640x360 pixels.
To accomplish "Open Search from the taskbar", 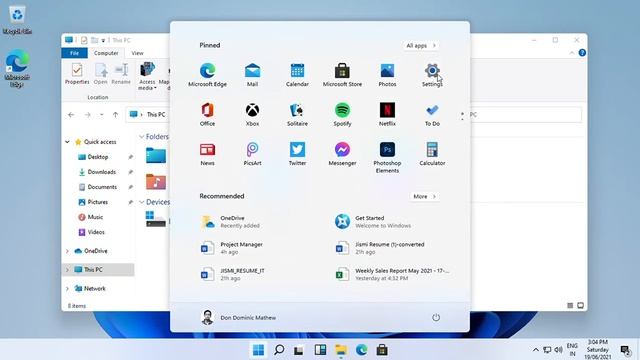I will coord(279,350).
